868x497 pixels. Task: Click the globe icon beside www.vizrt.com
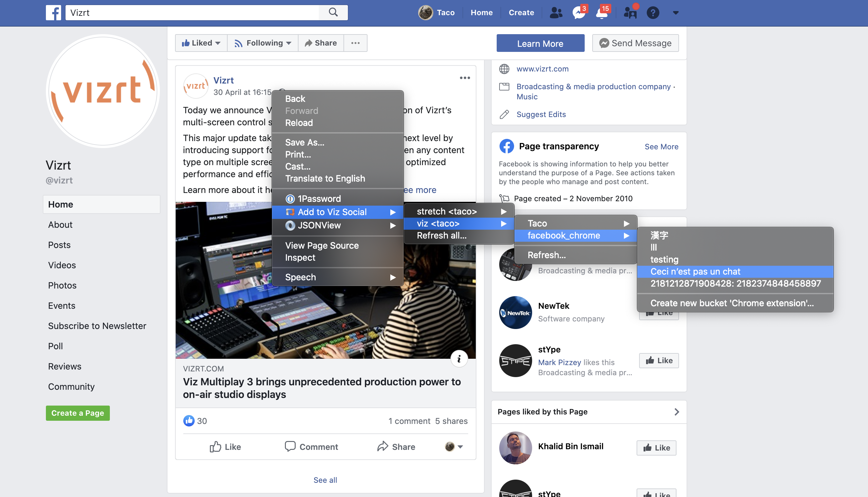(504, 69)
